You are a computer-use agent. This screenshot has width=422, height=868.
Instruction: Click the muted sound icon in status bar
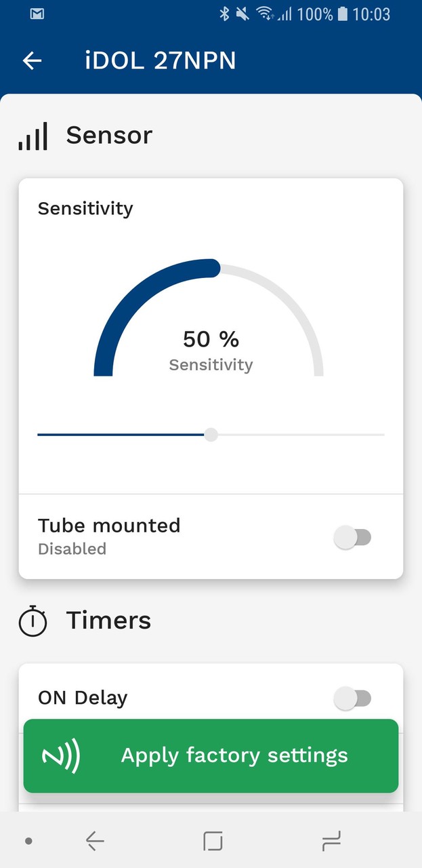(x=242, y=14)
